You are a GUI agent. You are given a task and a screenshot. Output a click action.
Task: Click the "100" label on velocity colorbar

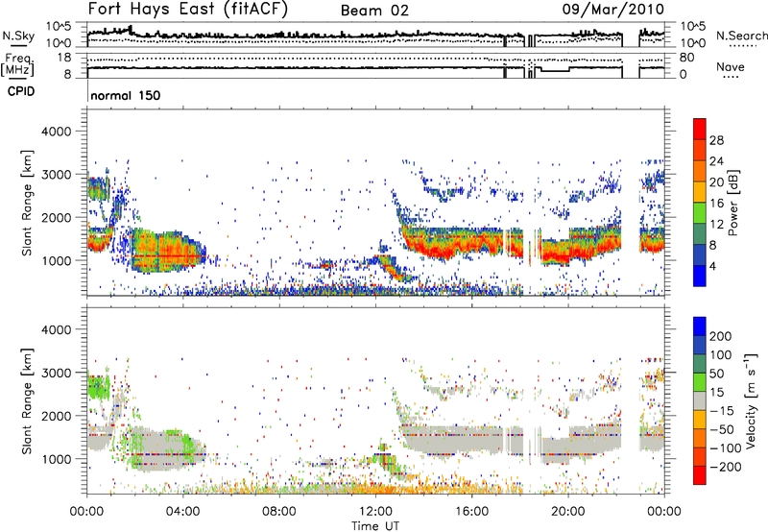[721, 355]
